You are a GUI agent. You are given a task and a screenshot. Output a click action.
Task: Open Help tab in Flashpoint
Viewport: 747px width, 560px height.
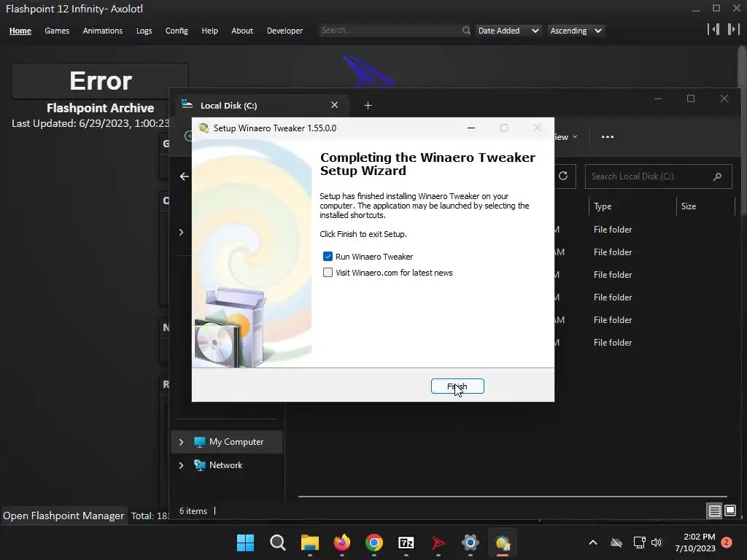tap(209, 31)
